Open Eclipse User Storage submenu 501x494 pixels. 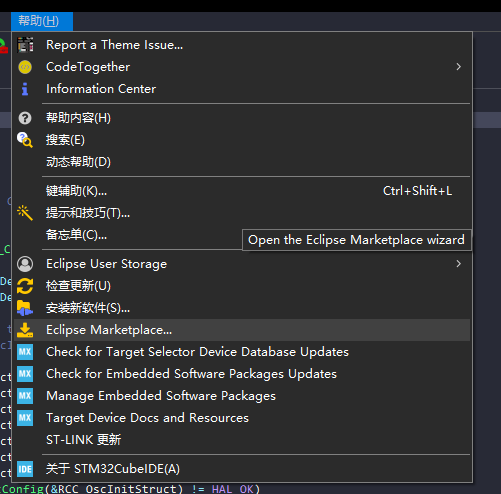point(242,264)
